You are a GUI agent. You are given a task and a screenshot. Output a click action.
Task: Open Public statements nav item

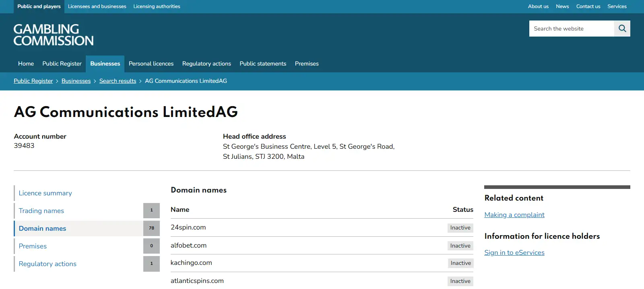pyautogui.click(x=263, y=64)
